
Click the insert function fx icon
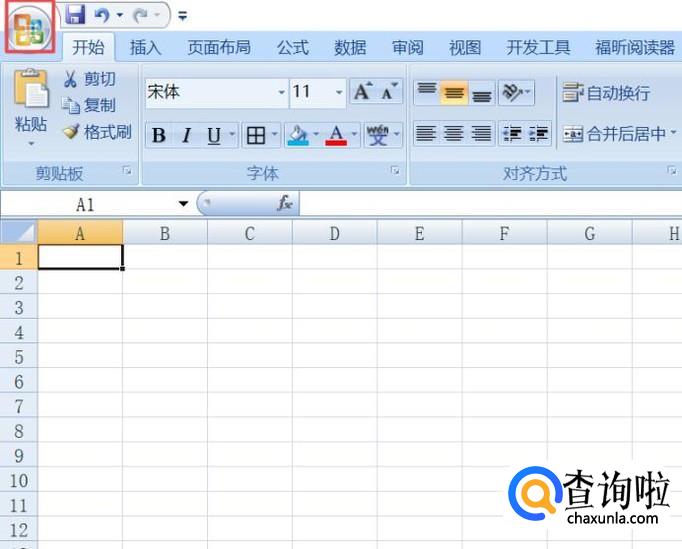point(285,204)
